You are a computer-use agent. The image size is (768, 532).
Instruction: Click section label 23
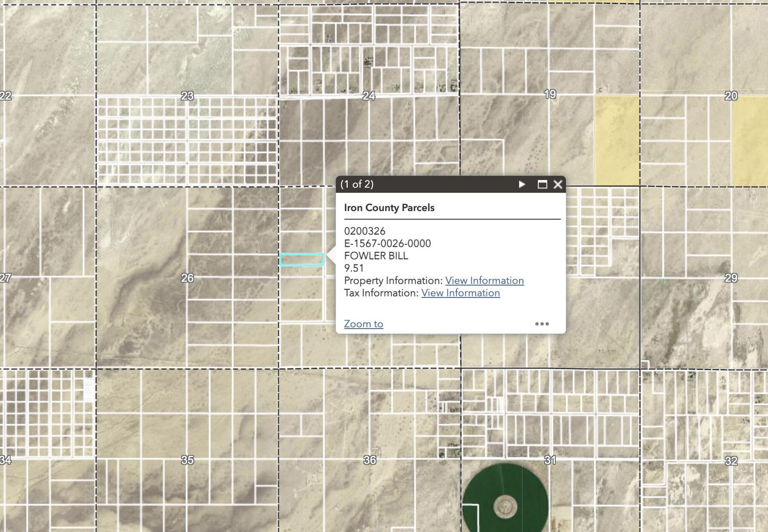pos(187,96)
